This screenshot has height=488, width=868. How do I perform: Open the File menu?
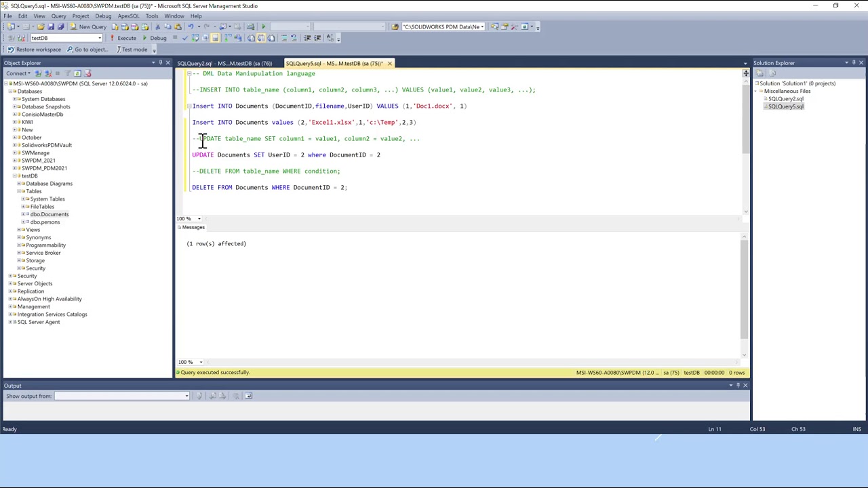(x=7, y=16)
